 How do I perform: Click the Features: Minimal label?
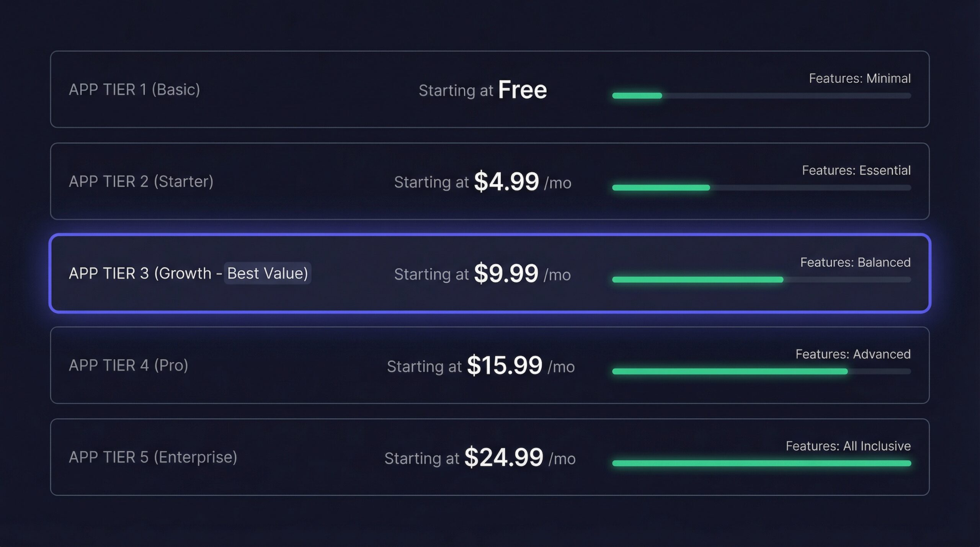859,78
